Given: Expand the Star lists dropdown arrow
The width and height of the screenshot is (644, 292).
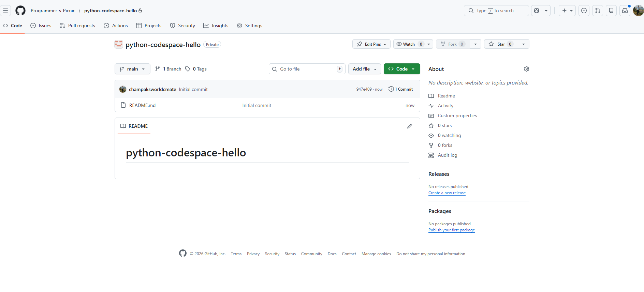Looking at the screenshot, I should (x=524, y=44).
